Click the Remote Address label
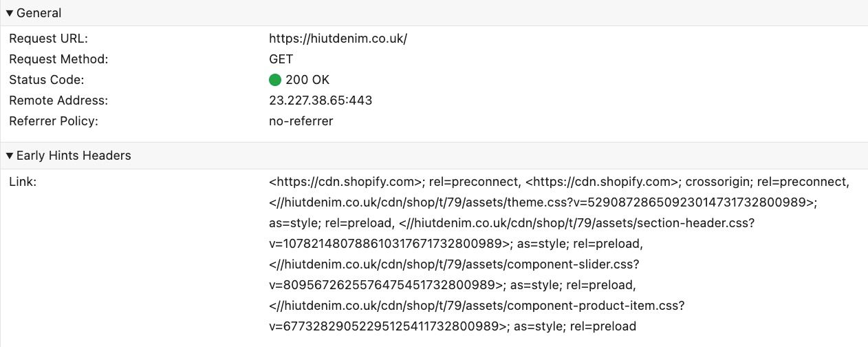Image resolution: width=868 pixels, height=347 pixels. point(58,101)
